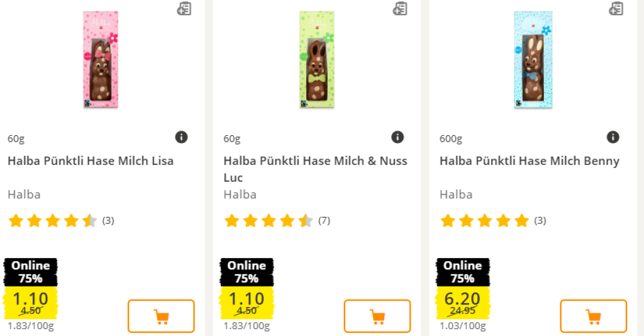Image resolution: width=644 pixels, height=336 pixels.
Task: Add Halba Pünktli Hase Lisa to shopping list
Action: (x=184, y=9)
